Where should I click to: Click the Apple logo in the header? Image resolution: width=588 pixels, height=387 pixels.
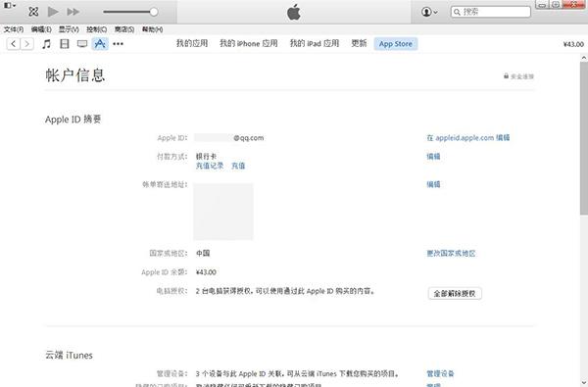click(294, 12)
